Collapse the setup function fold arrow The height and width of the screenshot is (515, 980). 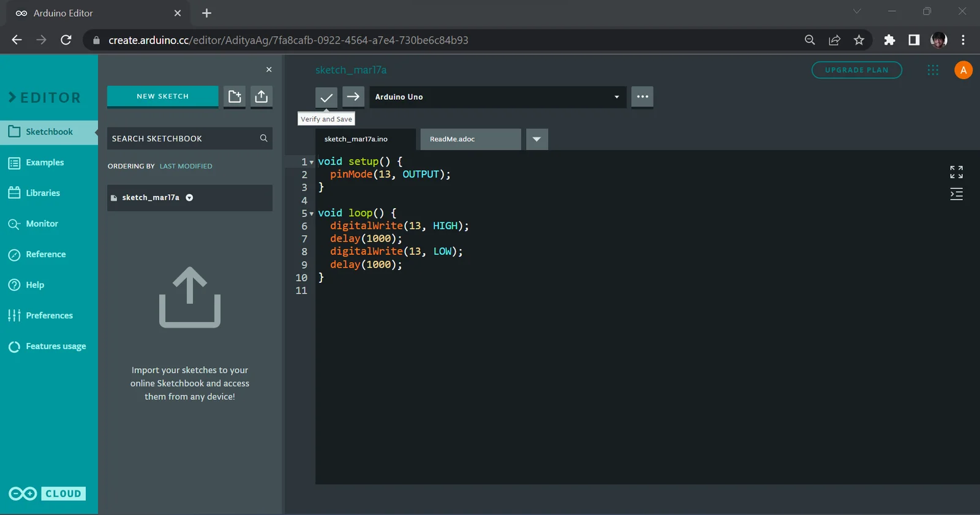(x=311, y=162)
